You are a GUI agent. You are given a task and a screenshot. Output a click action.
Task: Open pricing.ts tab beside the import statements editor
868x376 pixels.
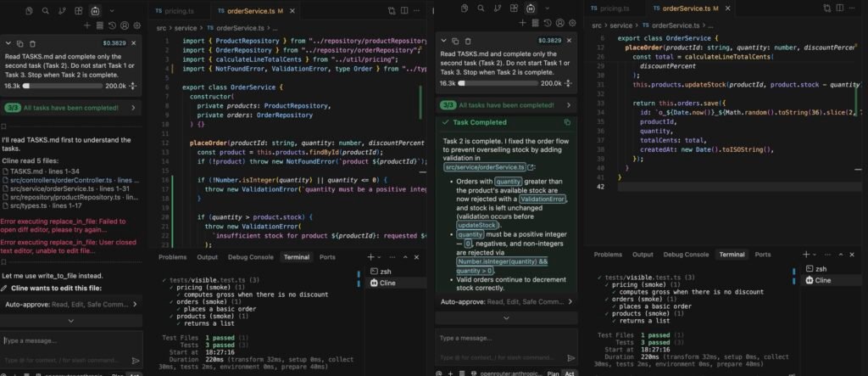pyautogui.click(x=173, y=10)
